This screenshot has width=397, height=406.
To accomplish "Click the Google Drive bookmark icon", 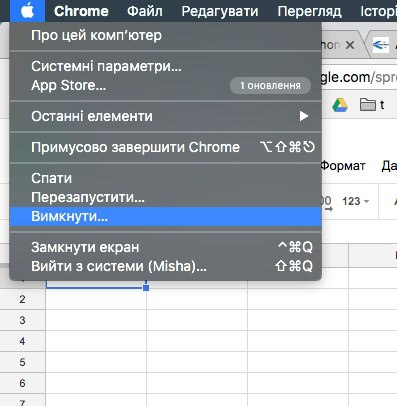I will click(x=340, y=105).
